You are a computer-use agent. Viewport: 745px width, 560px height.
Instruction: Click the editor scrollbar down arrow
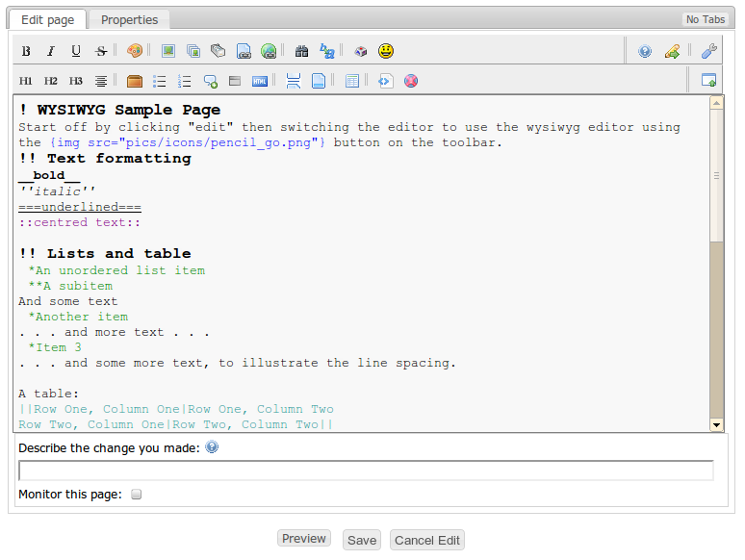716,424
